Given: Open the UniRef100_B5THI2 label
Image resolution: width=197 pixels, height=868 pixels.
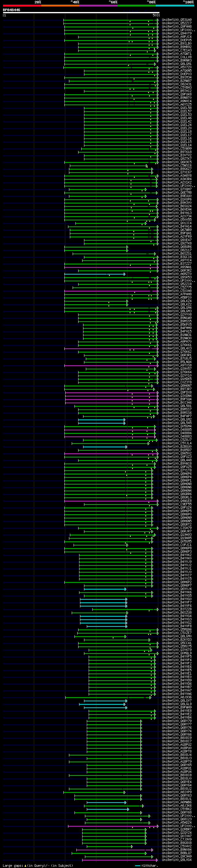Looking at the screenshot, I should coord(177,91).
